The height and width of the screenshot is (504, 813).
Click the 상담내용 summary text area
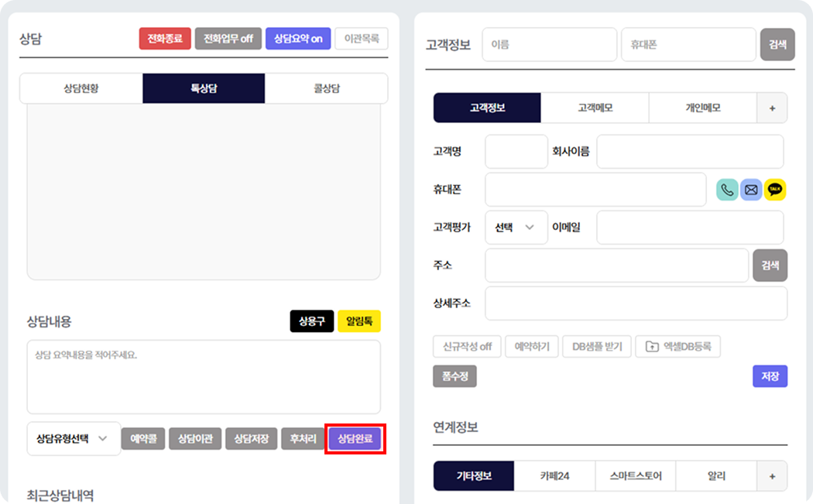click(204, 377)
